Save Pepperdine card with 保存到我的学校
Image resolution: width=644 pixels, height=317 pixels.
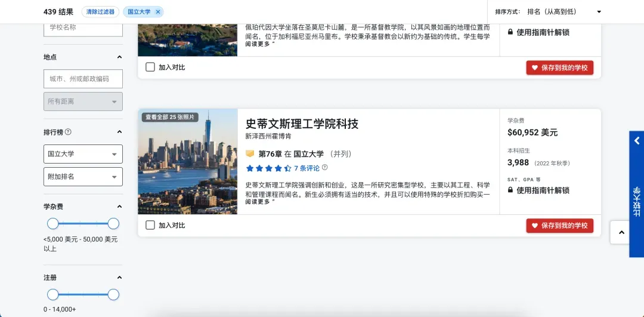click(560, 68)
